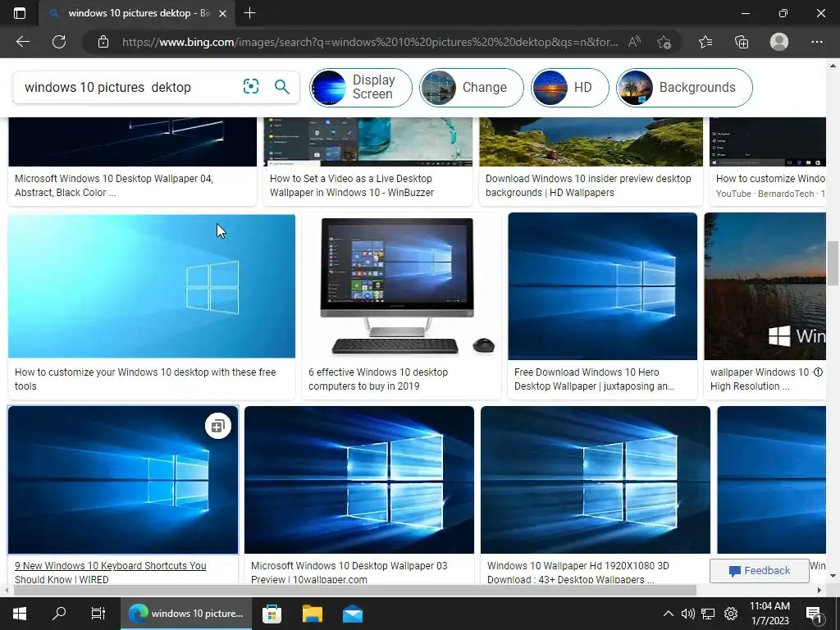This screenshot has width=840, height=630.
Task: Add this page to favorites star icon
Action: coord(664,42)
